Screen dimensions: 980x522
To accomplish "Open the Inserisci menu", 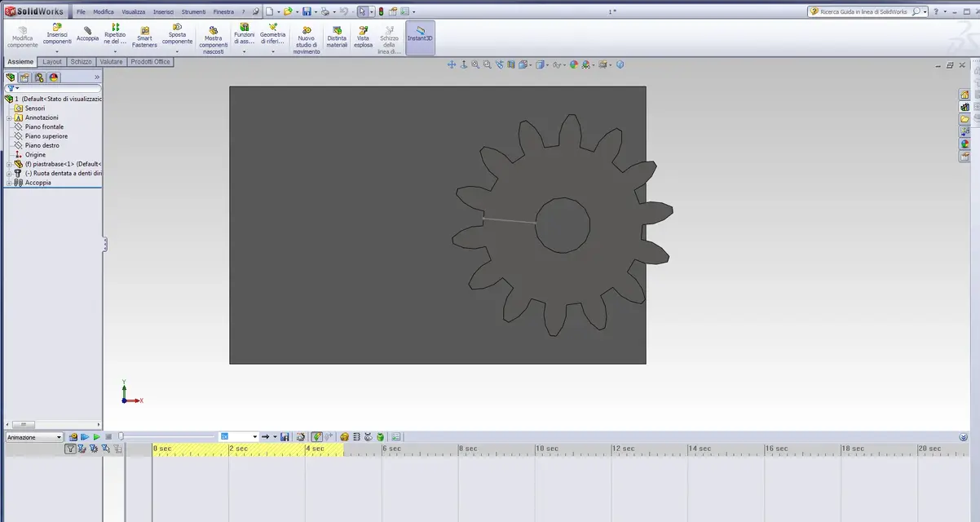I will (163, 11).
